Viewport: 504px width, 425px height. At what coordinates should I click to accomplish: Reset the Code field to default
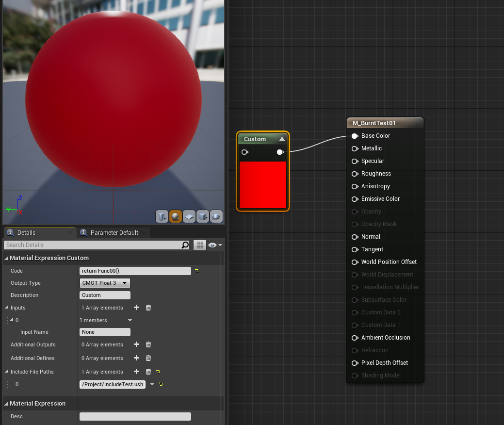[x=197, y=271]
